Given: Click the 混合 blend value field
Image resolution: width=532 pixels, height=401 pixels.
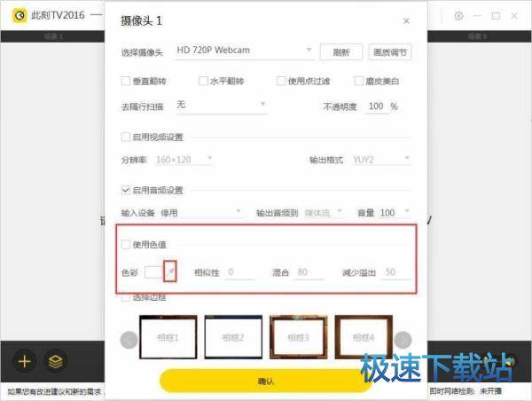Looking at the screenshot, I should (309, 272).
